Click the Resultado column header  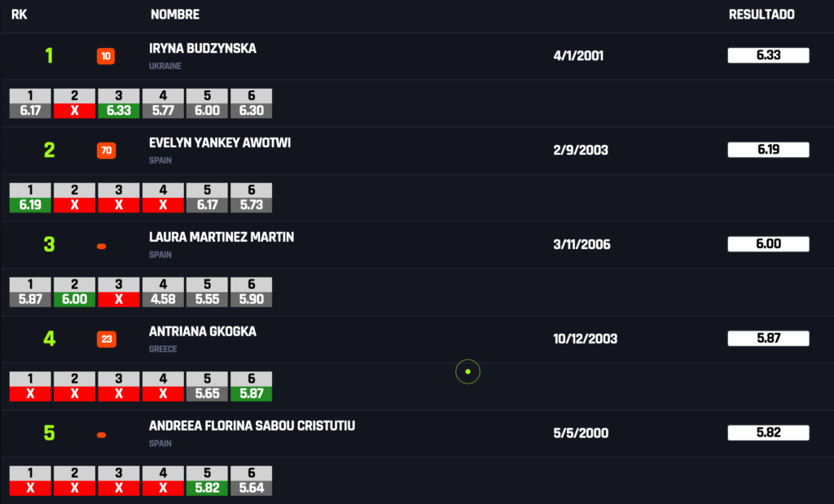[x=762, y=15]
